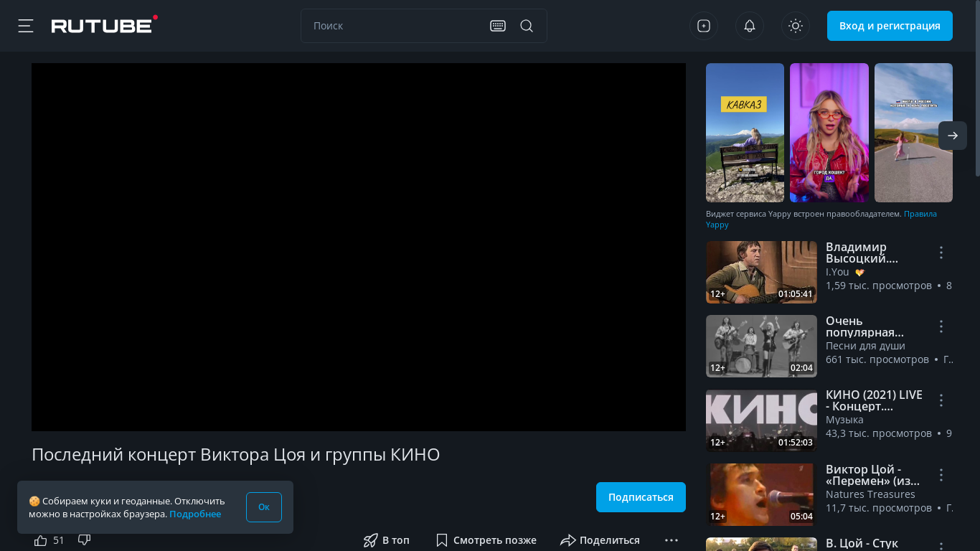Open the Песни для души channel
Viewport: 980px width, 551px height.
click(865, 346)
